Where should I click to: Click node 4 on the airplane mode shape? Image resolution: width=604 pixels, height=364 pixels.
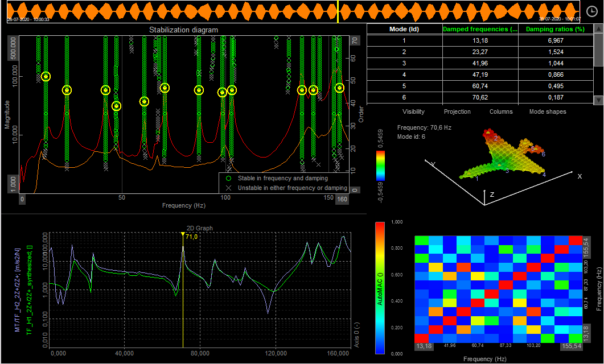click(544, 174)
